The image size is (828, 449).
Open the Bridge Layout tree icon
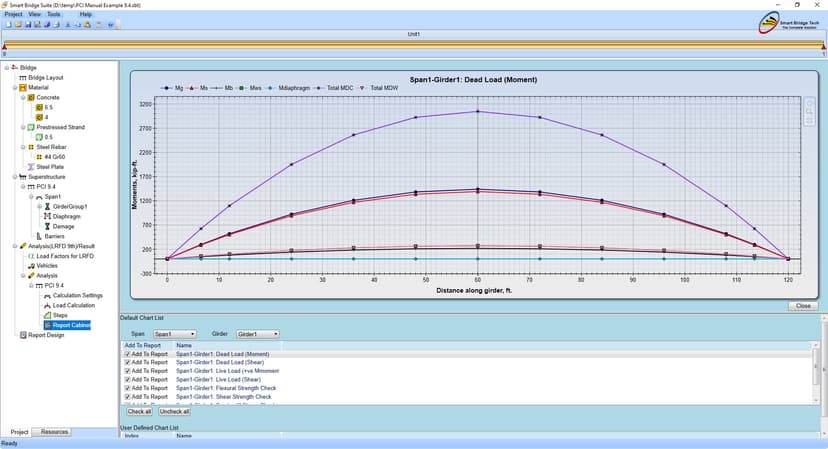[x=23, y=78]
